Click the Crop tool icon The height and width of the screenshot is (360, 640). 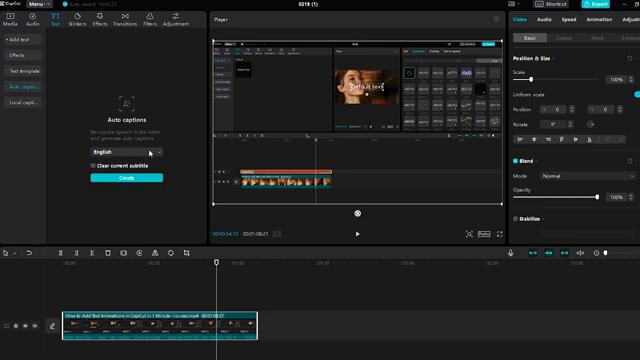tap(187, 253)
